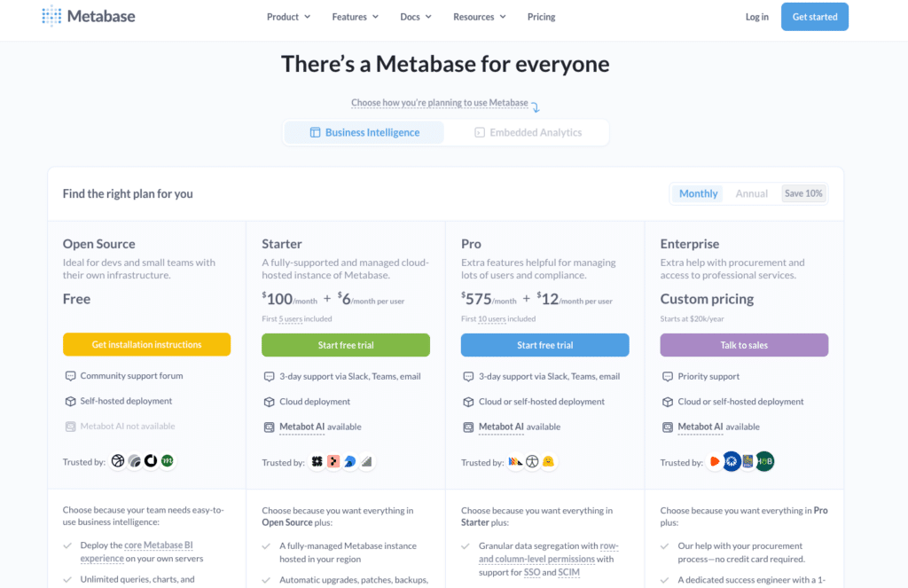Click the Talk to sales button under Enterprise
The width and height of the screenshot is (908, 588).
click(744, 344)
